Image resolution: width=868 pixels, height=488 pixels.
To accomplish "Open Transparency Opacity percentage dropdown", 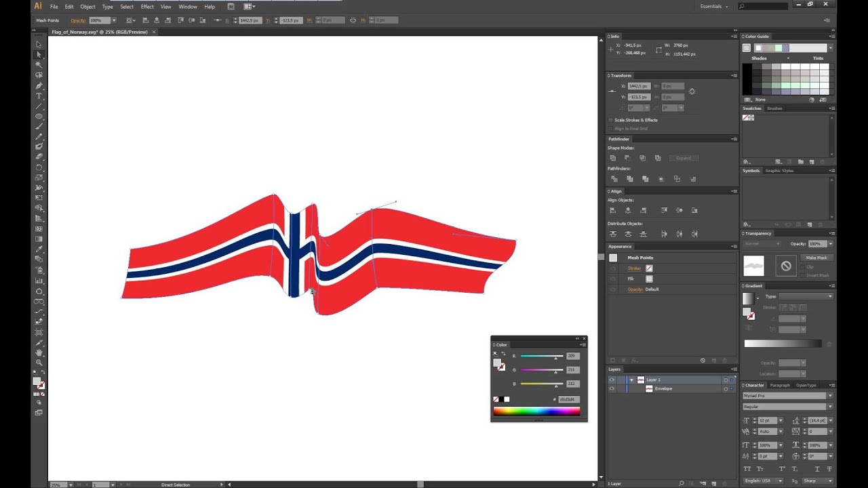I will pyautogui.click(x=830, y=243).
